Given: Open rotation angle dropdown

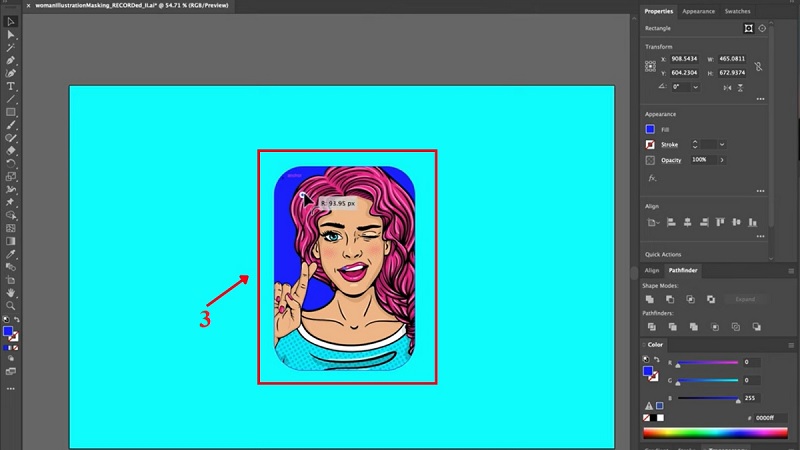Looking at the screenshot, I should tap(695, 87).
